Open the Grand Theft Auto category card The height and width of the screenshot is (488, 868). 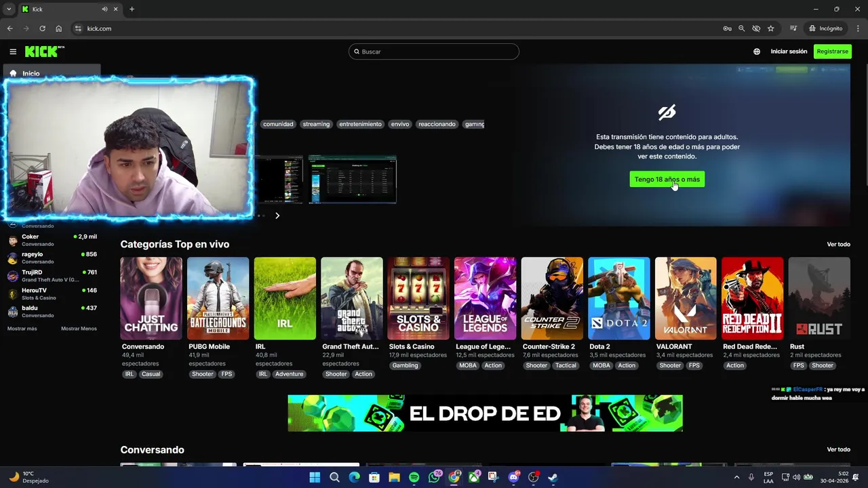(x=351, y=298)
